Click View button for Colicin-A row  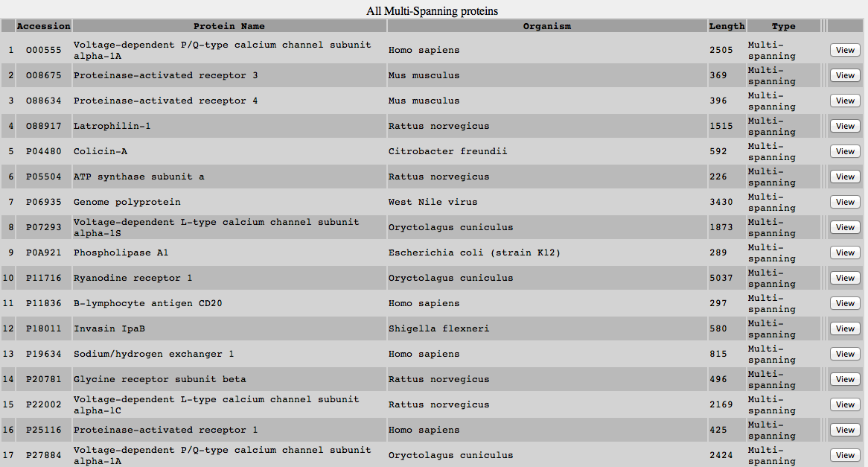[x=844, y=151]
